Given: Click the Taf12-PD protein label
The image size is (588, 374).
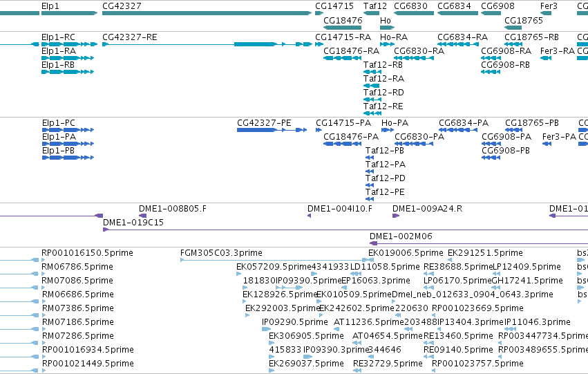Looking at the screenshot, I should [x=386, y=178].
